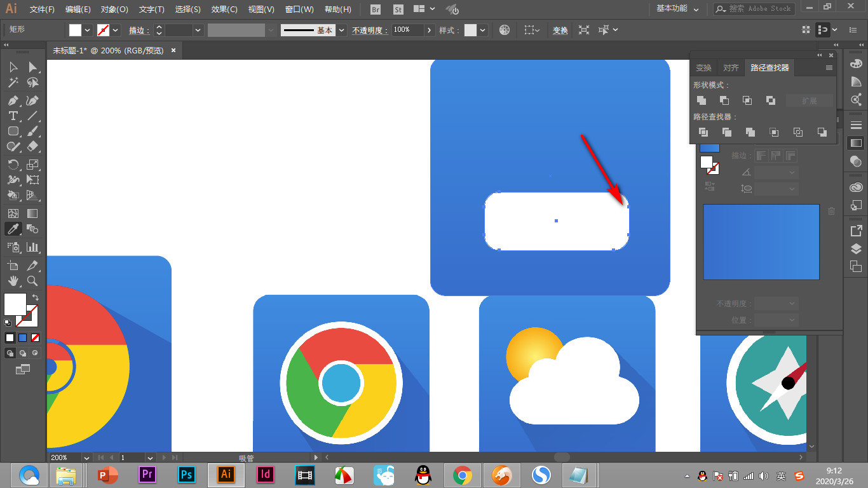Image resolution: width=868 pixels, height=488 pixels.
Task: Open stroke weight dropdown
Action: [198, 30]
